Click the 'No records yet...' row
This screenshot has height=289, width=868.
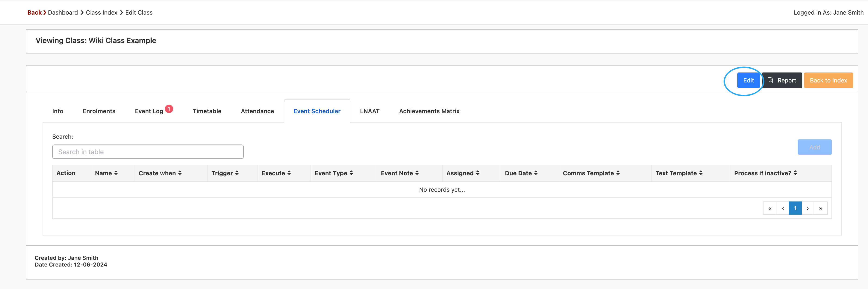pos(442,190)
